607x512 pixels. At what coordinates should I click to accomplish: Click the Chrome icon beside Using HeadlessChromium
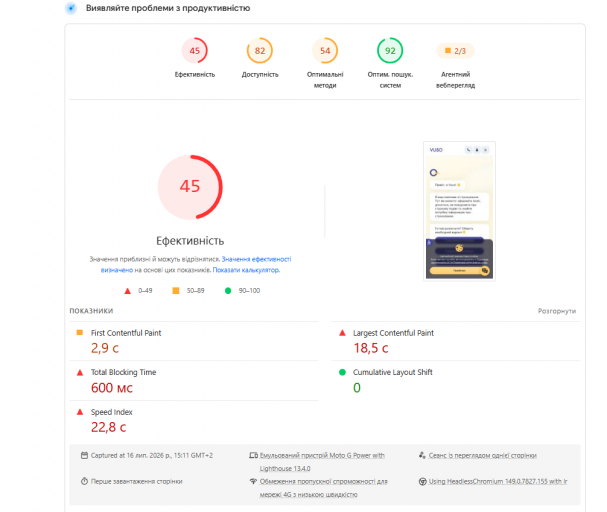[423, 481]
